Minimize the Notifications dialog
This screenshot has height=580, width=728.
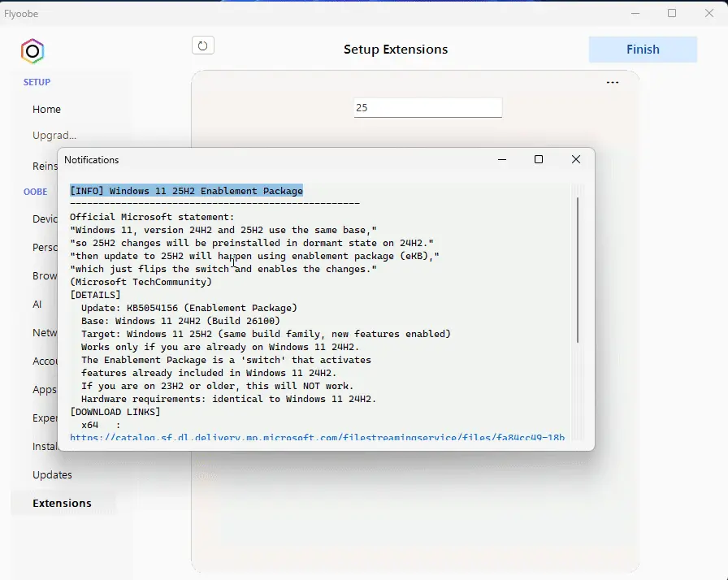pyautogui.click(x=502, y=159)
